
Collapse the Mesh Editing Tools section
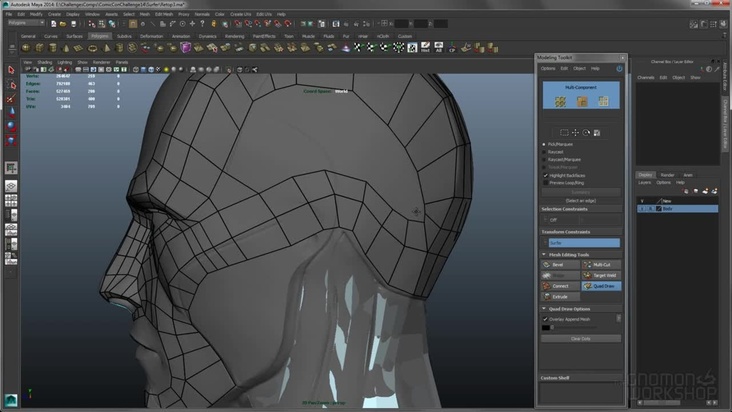click(543, 254)
